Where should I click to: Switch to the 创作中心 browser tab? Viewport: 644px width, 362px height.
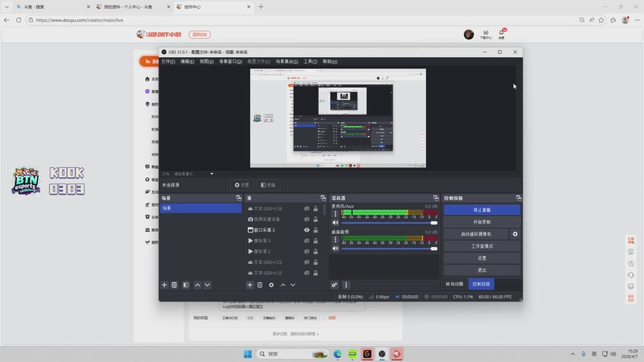point(213,7)
